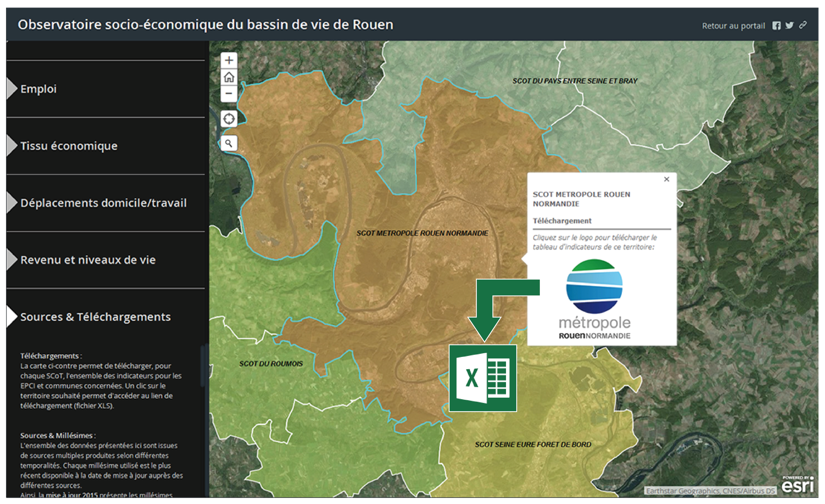Click the page title Observatoire socio-économique
The image size is (825, 504).
(x=205, y=25)
